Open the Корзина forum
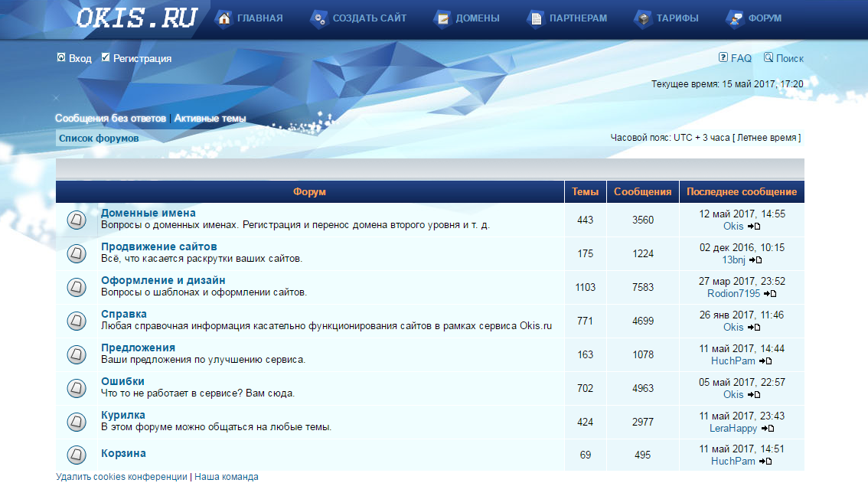Viewport: 868px width, 483px height. pyautogui.click(x=123, y=454)
